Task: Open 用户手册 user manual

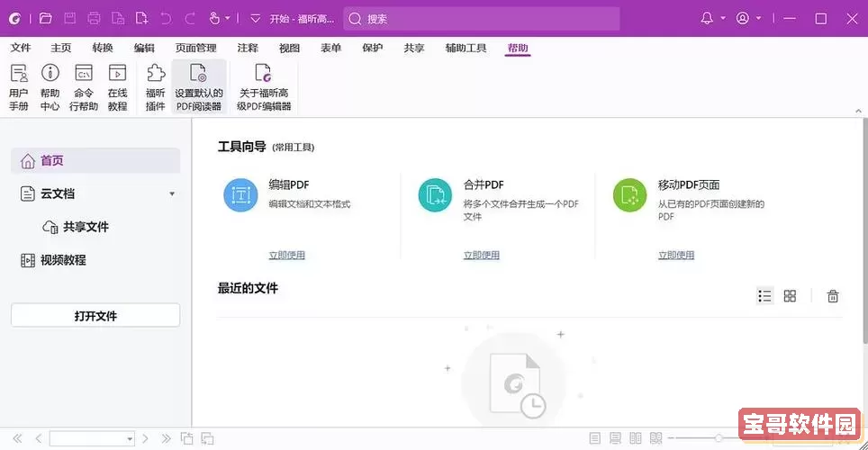Action: 19,87
